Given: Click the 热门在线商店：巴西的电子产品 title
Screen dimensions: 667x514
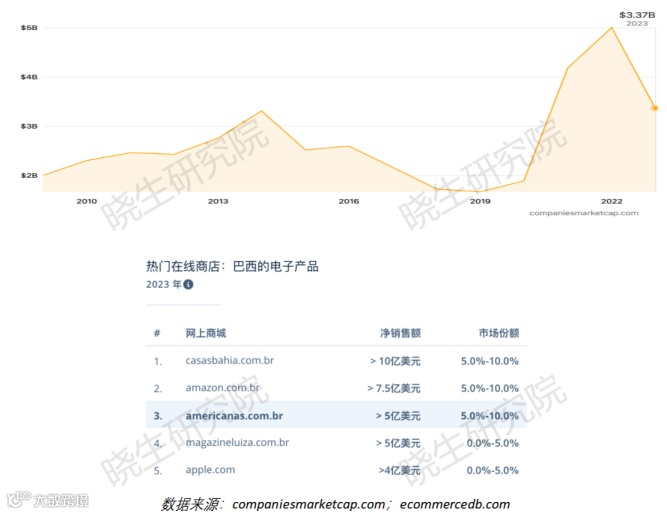Looking at the screenshot, I should [x=232, y=266].
